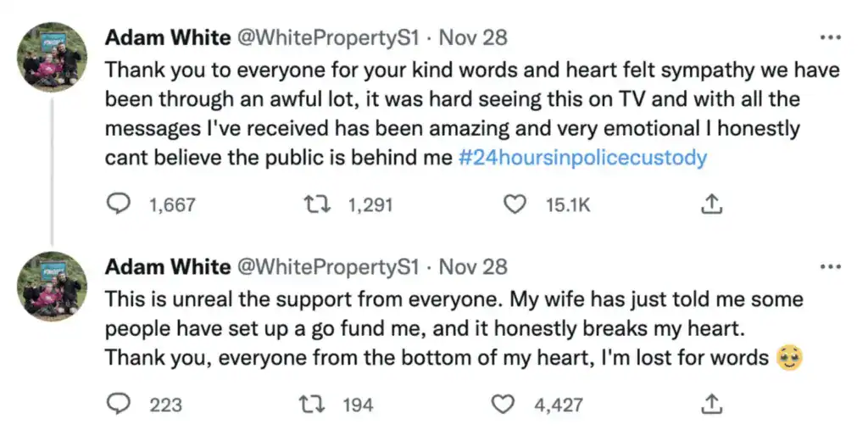Open the three-dot menu on the second tweet
Image resolution: width=868 pixels, height=430 pixels.
tap(832, 266)
